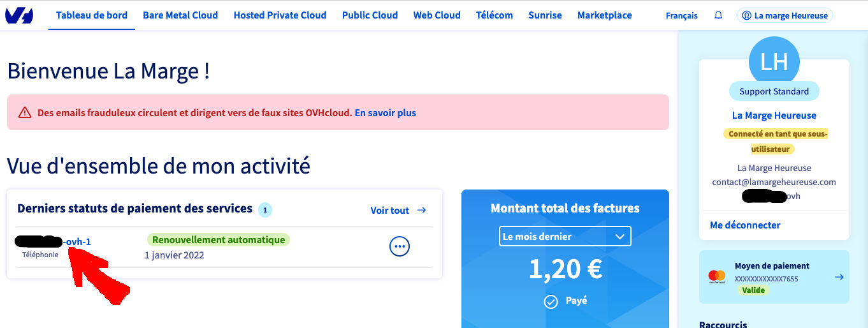The image size is (868, 328).
Task: Click the arrow next to Voir tout
Action: tap(421, 210)
